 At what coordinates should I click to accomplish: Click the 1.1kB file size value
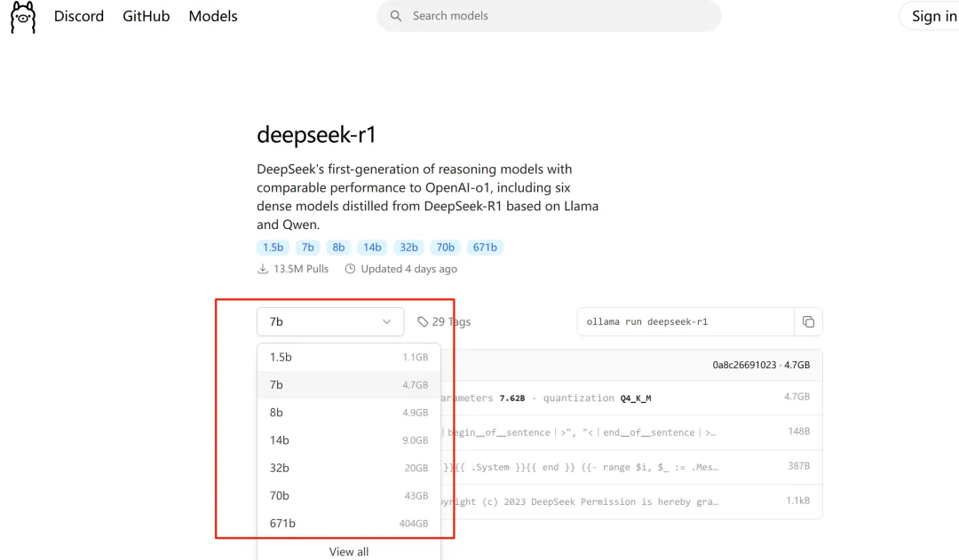[x=797, y=501]
